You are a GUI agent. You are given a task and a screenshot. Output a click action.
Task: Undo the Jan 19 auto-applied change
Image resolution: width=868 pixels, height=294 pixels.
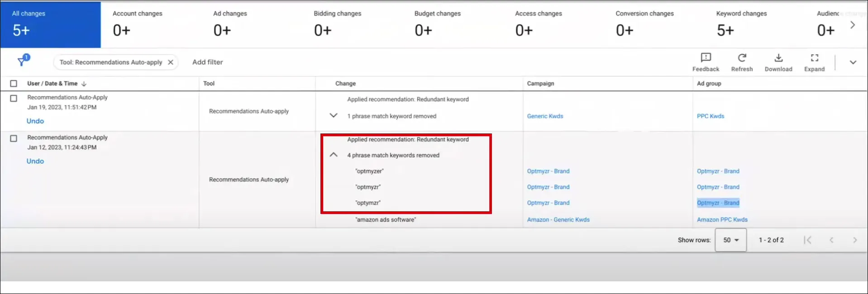tap(35, 121)
